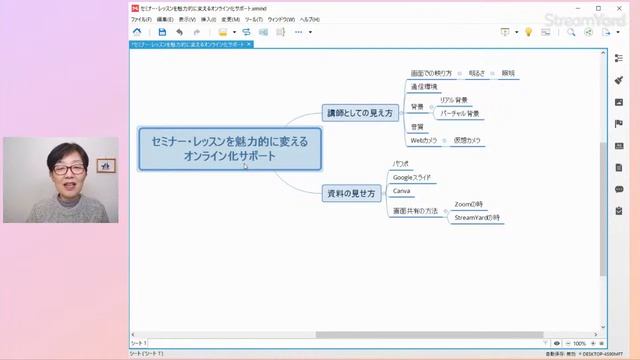Open dropdown arrow beside yellow topic icon
The height and width of the screenshot is (360, 640).
pos(234,32)
